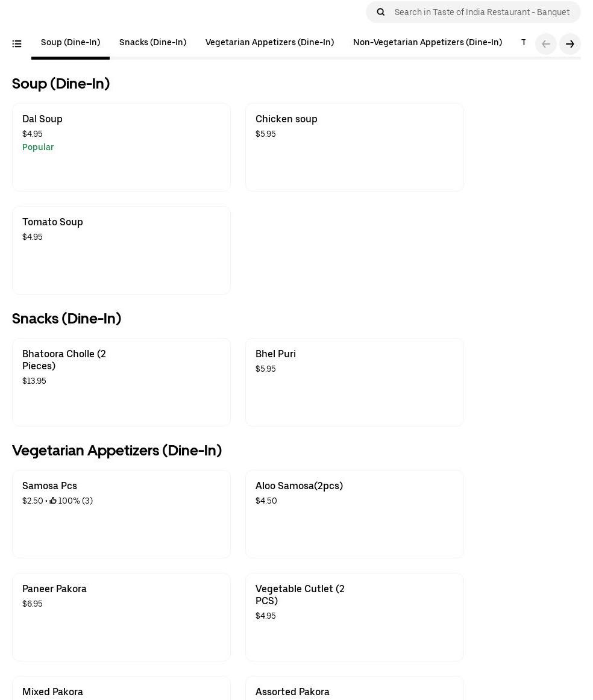Pick Aloo Samosa(2pcs) from appetizers
This screenshot has height=700, width=593.
coord(354,514)
